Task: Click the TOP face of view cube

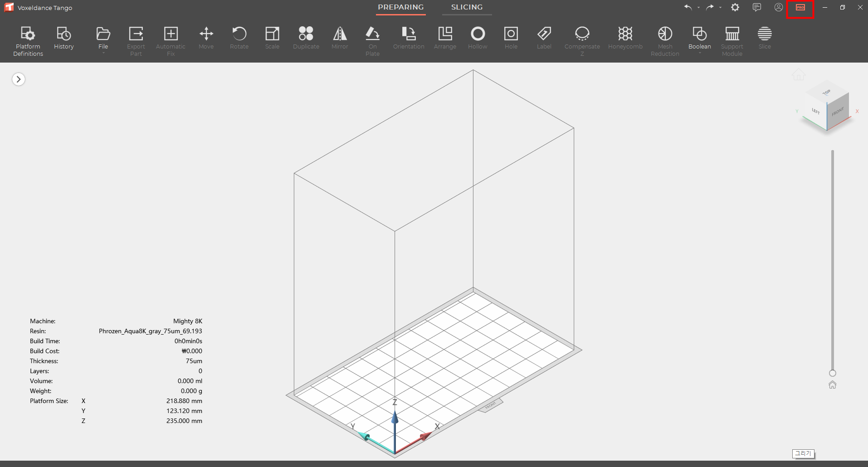Action: click(x=827, y=92)
